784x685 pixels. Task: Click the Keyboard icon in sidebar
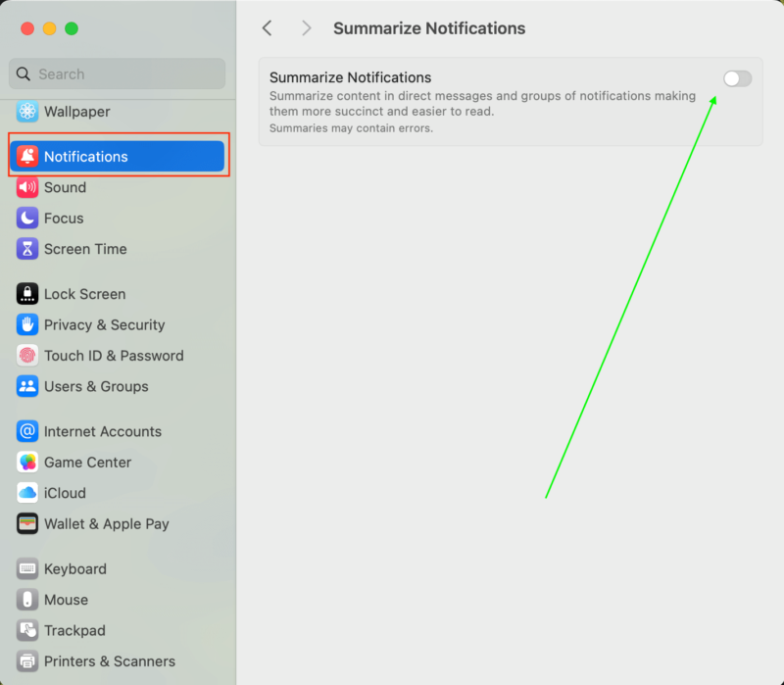(x=27, y=569)
